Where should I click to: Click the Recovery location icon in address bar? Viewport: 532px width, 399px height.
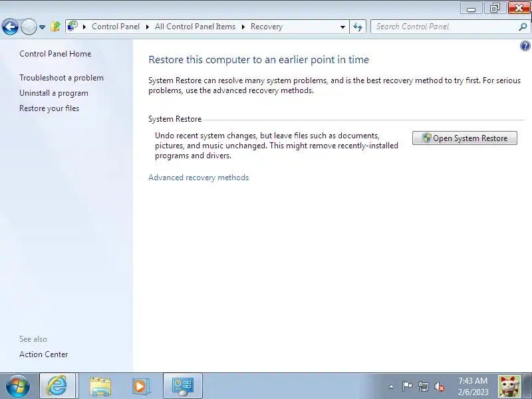[x=72, y=26]
